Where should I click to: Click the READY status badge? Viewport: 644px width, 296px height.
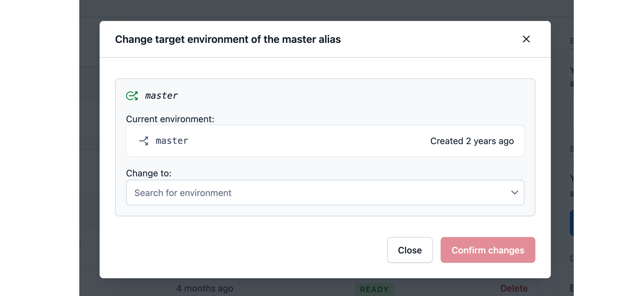pyautogui.click(x=374, y=289)
